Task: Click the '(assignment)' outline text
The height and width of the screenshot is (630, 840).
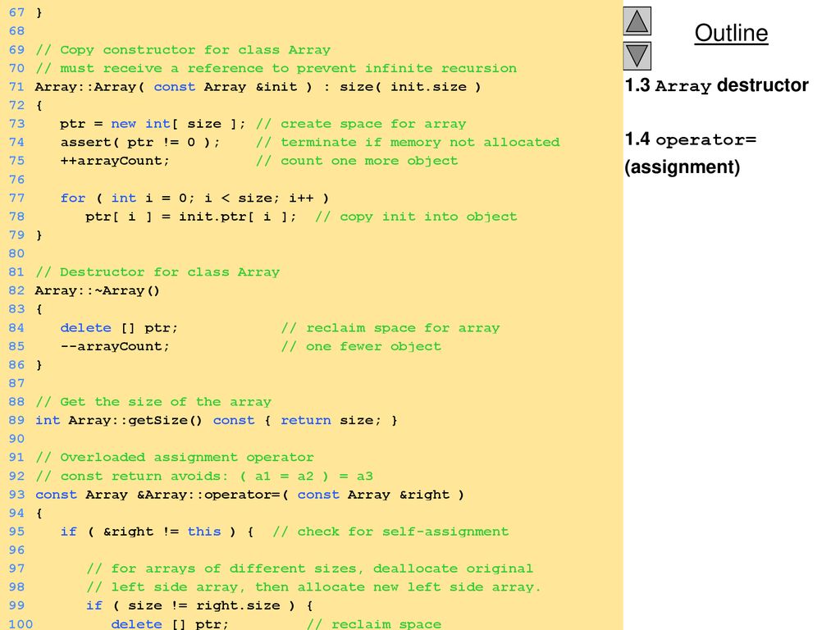Action: [x=682, y=167]
